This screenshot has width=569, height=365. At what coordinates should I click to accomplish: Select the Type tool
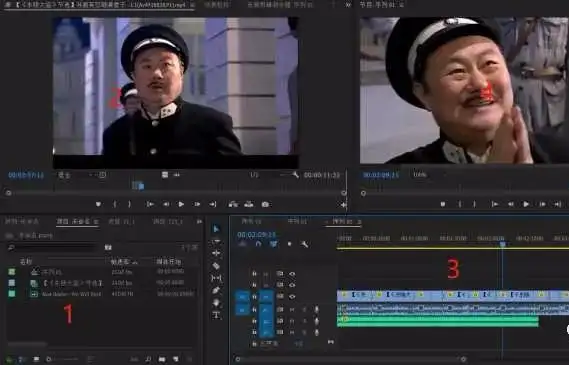(216, 315)
